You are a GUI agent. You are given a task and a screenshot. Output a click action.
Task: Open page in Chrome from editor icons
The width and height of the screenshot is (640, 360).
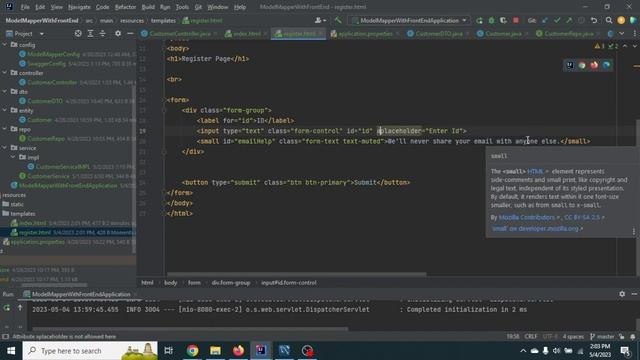point(582,65)
